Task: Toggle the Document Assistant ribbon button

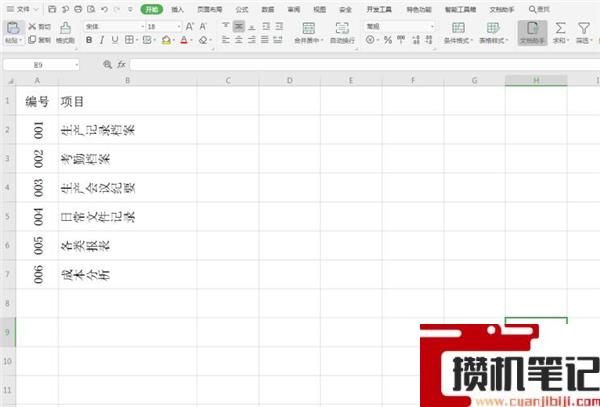Action: click(532, 33)
